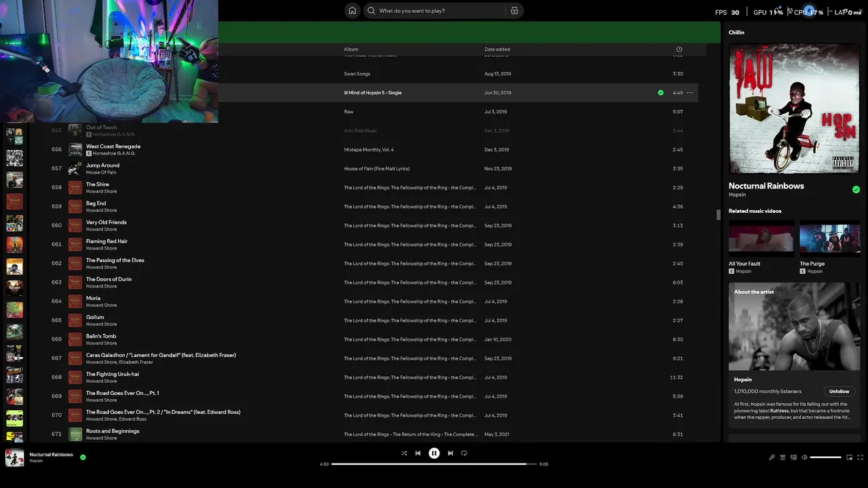Click the search magnifier icon

[x=371, y=11]
